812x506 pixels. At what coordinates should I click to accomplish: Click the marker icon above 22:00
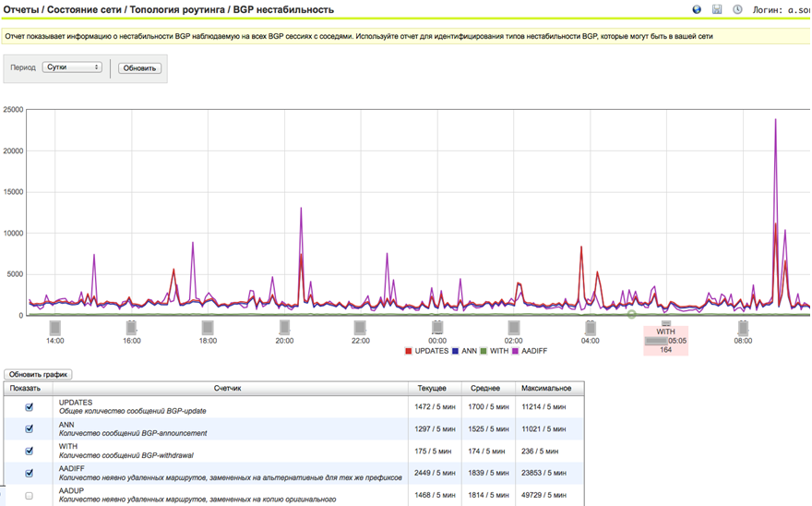click(x=361, y=328)
